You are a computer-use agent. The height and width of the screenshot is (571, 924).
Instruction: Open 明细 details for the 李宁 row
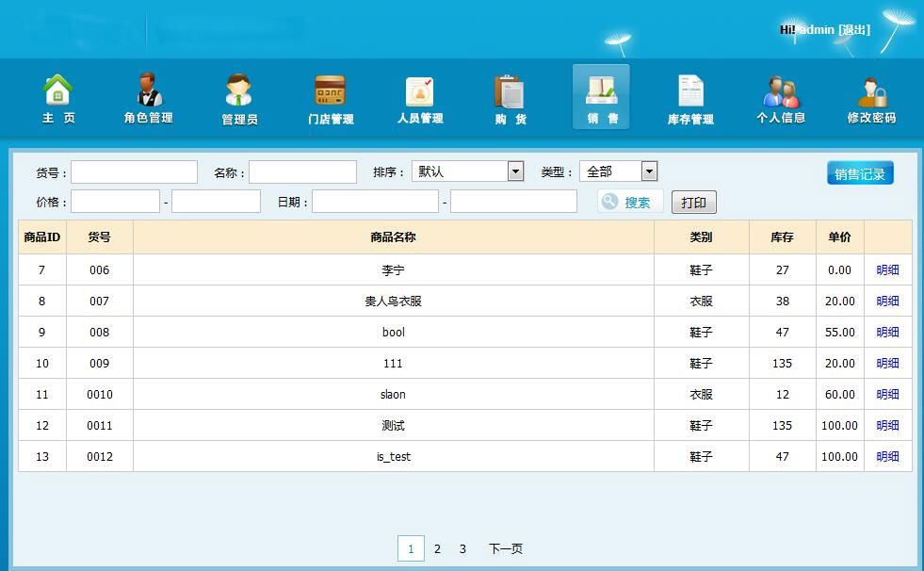(887, 269)
